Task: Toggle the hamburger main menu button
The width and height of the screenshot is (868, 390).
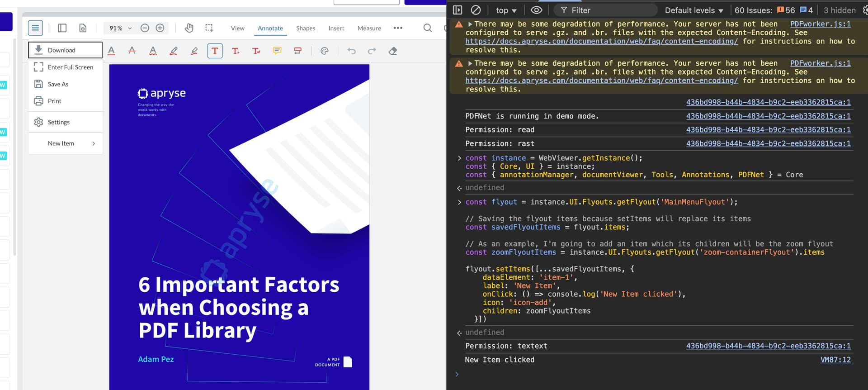Action: coord(35,28)
